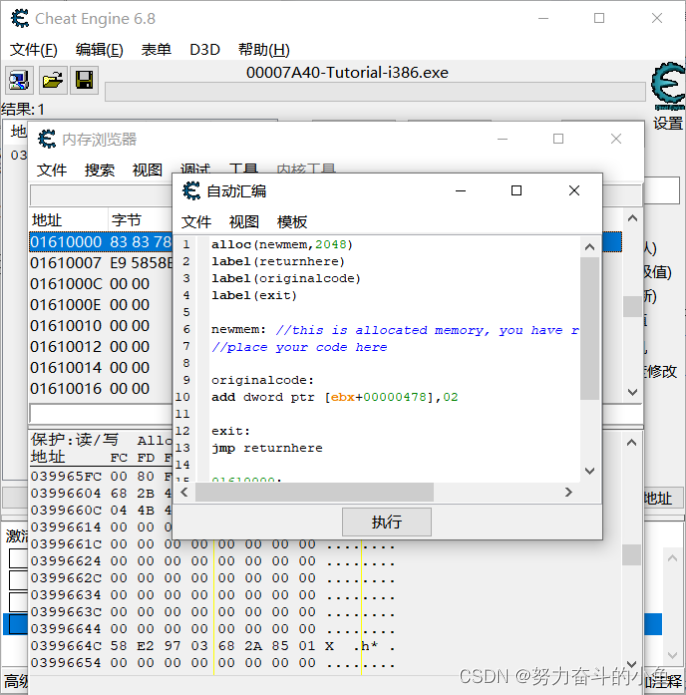Open the 视图 menu in auto assemble window
This screenshot has width=686, height=695.
click(x=244, y=222)
